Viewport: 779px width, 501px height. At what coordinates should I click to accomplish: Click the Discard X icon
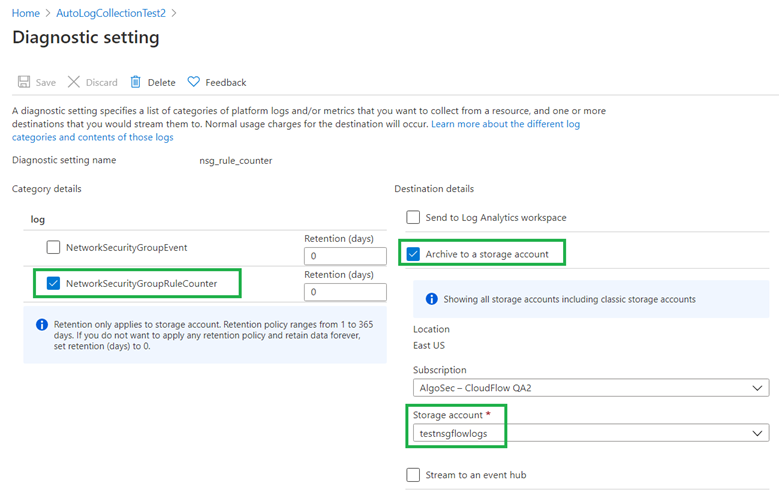click(x=74, y=82)
